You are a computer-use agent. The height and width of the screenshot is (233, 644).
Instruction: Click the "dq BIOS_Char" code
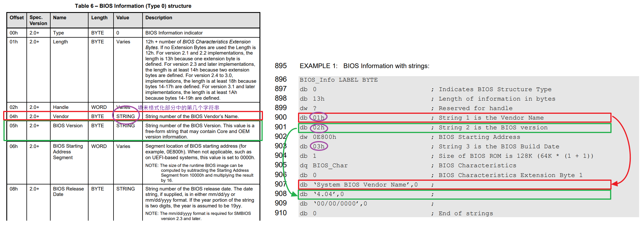click(x=324, y=165)
